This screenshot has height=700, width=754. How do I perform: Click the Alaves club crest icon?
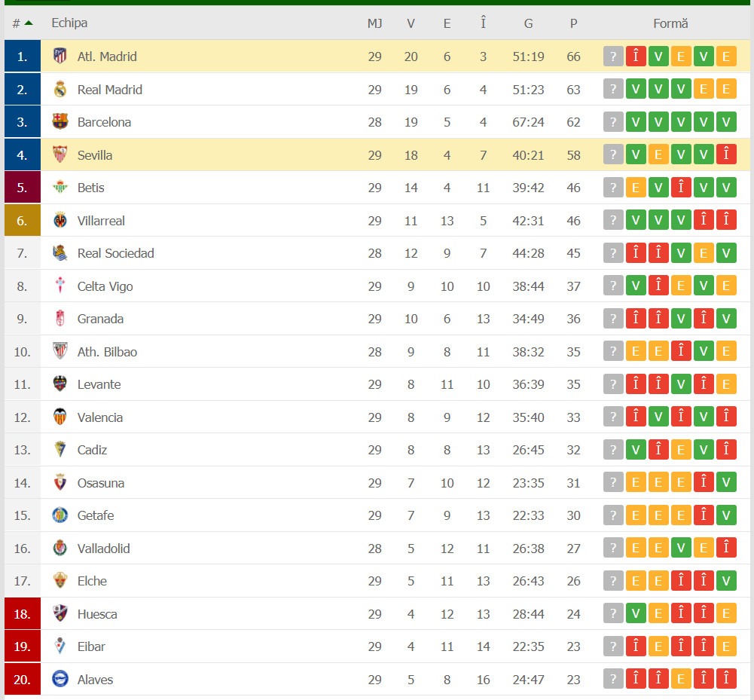click(60, 679)
